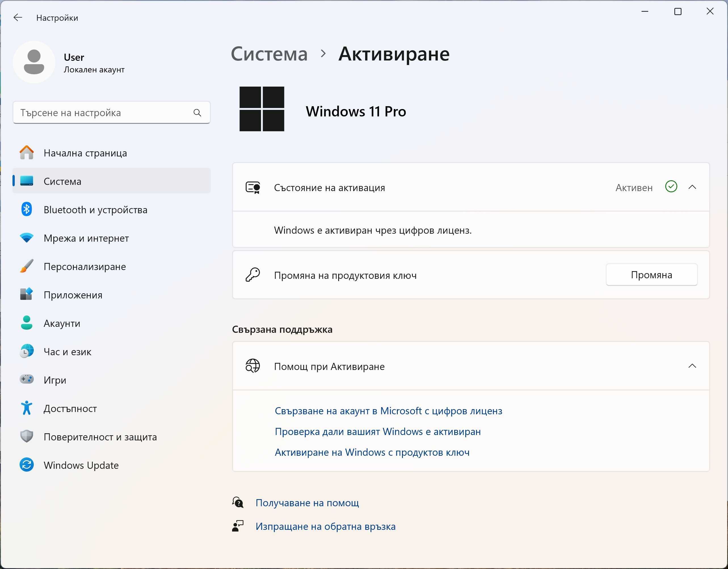Image resolution: width=728 pixels, height=569 pixels.
Task: Click the globe icon for Помощ при Активиране
Action: [253, 366]
